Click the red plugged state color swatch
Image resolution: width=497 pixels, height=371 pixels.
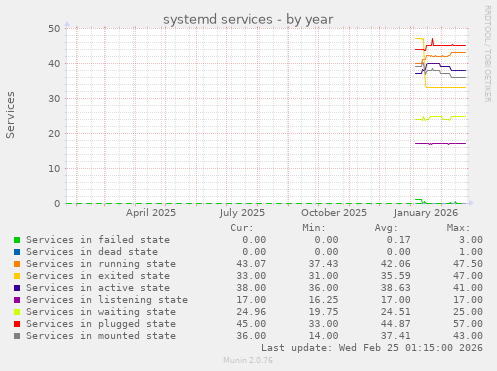point(17,324)
